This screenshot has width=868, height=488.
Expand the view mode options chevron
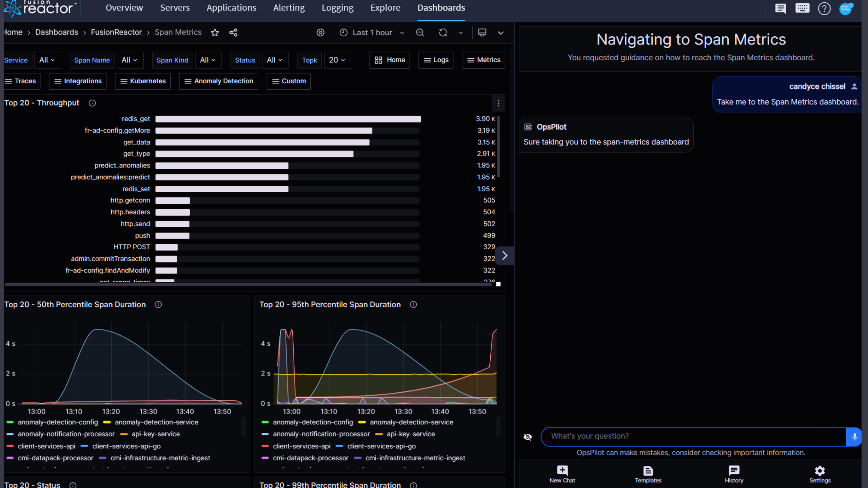[500, 33]
